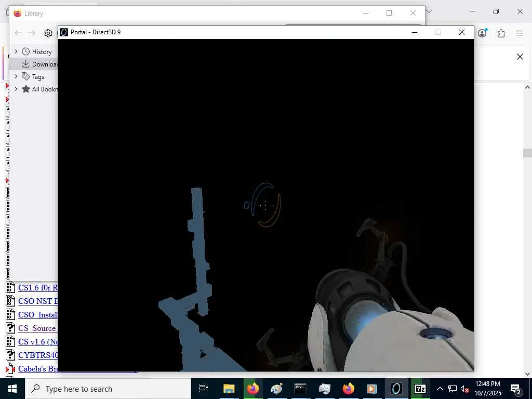
Task: Select History in the Library sidebar
Action: [x=42, y=52]
